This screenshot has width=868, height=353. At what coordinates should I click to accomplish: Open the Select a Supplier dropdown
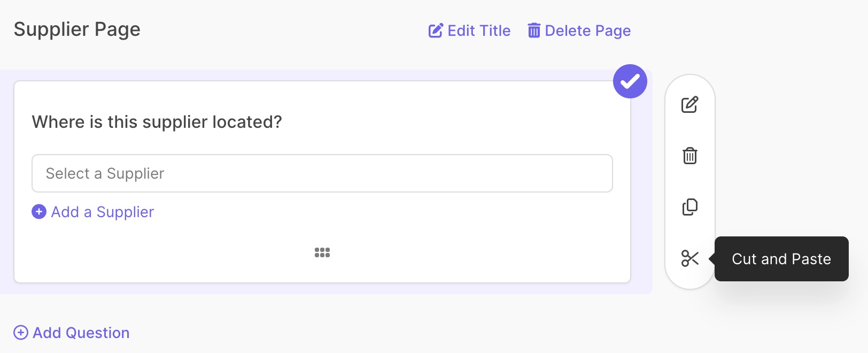[x=322, y=173]
